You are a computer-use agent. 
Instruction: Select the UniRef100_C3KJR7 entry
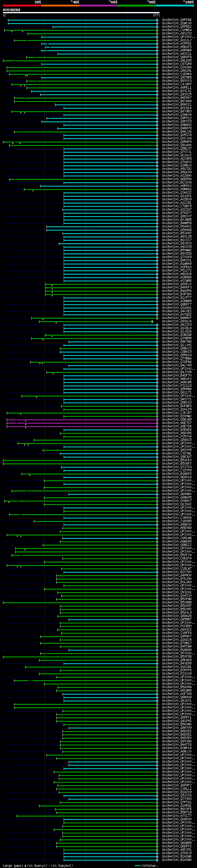click(x=176, y=413)
